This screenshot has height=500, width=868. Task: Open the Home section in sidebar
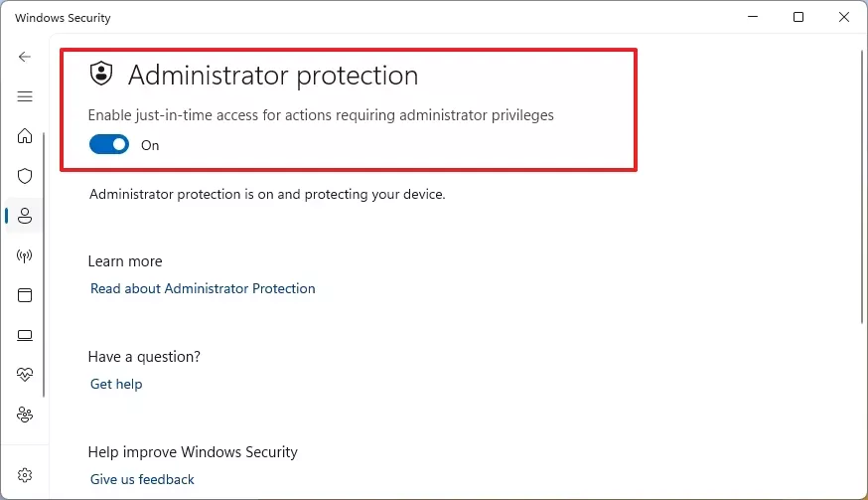(25, 136)
